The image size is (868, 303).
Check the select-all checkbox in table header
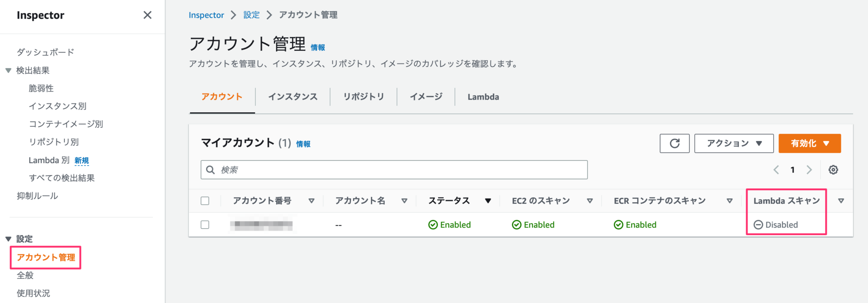click(205, 200)
